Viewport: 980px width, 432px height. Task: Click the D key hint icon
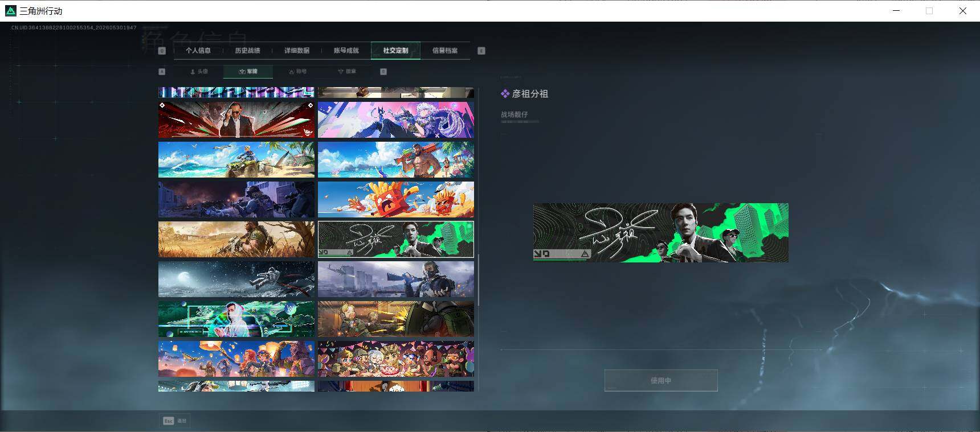(x=383, y=72)
